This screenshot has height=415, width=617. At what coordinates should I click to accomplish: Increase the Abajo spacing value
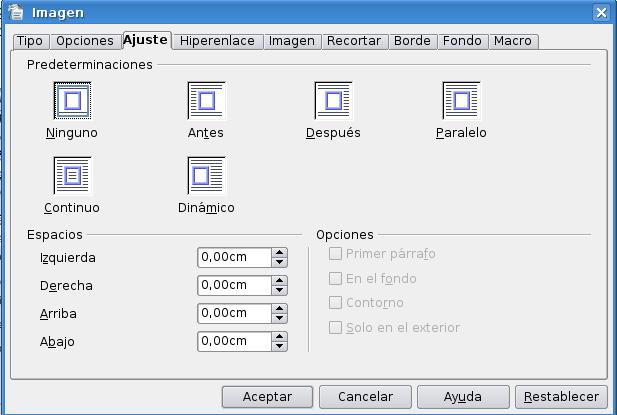(x=280, y=337)
